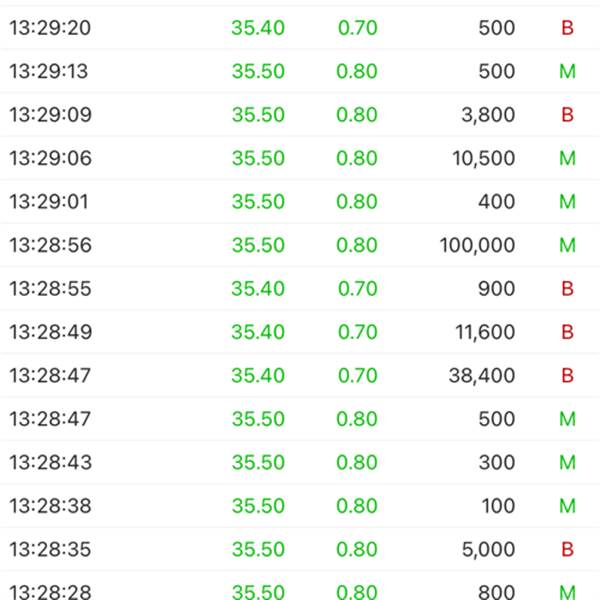This screenshot has width=600, height=600.
Task: Tap the 5,000 volume figure
Action: point(488,549)
